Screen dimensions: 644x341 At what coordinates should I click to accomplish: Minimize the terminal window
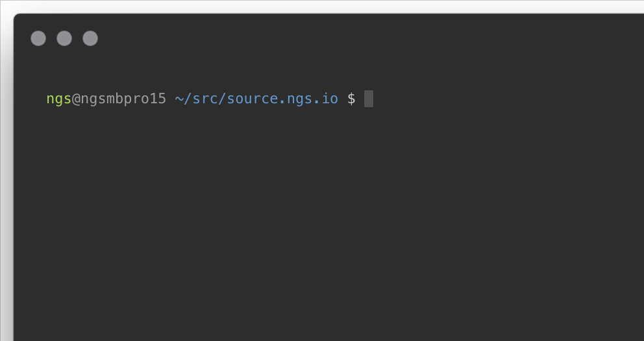64,38
